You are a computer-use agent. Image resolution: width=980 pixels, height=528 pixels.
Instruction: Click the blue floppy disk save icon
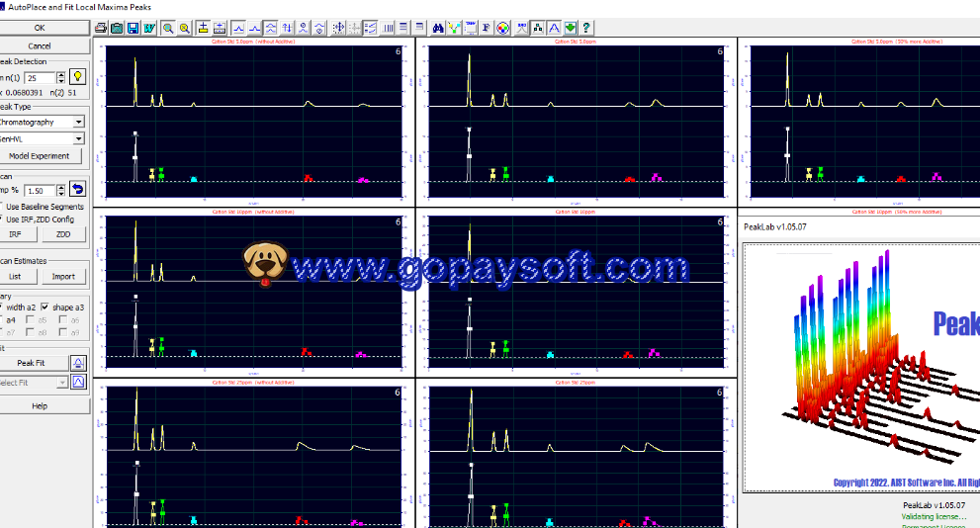(x=134, y=28)
